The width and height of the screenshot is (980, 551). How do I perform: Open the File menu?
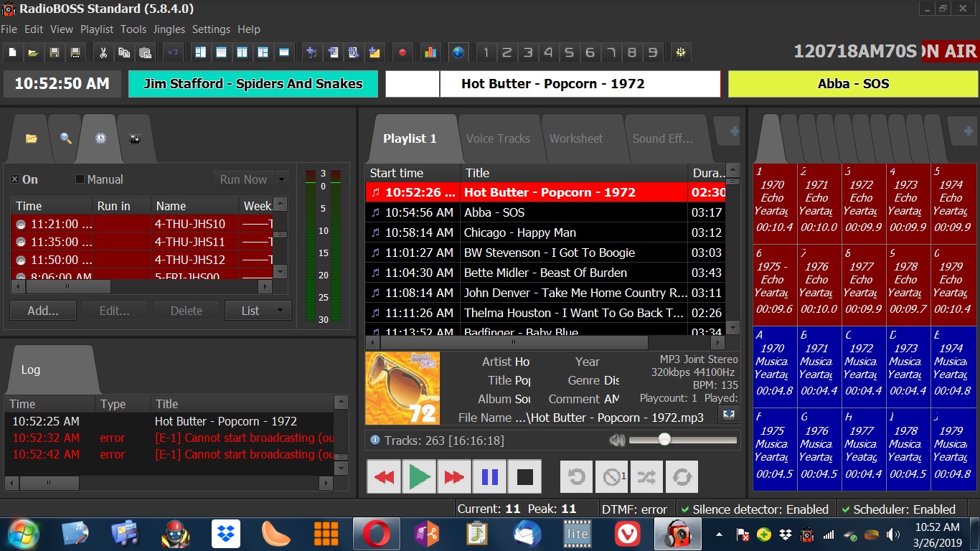(x=9, y=29)
